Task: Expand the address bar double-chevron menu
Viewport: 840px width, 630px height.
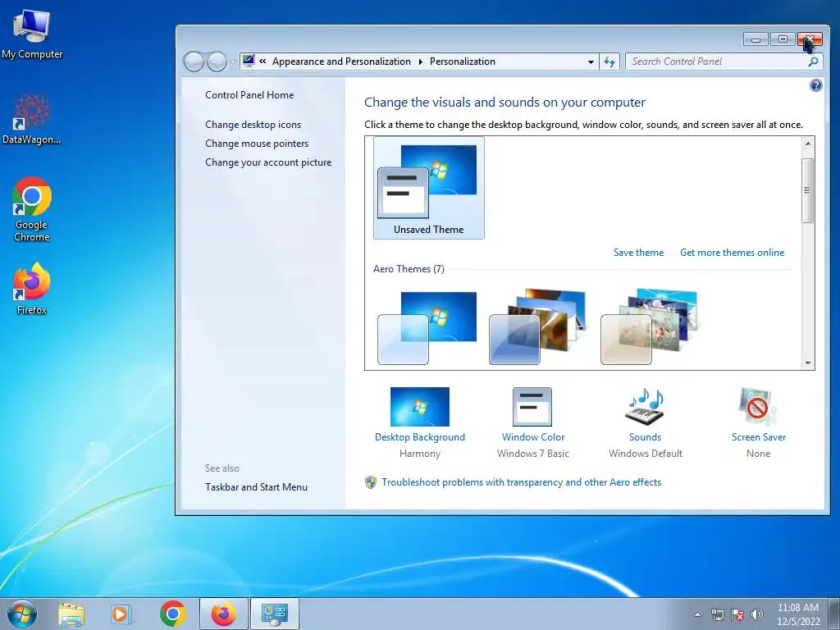Action: click(262, 61)
